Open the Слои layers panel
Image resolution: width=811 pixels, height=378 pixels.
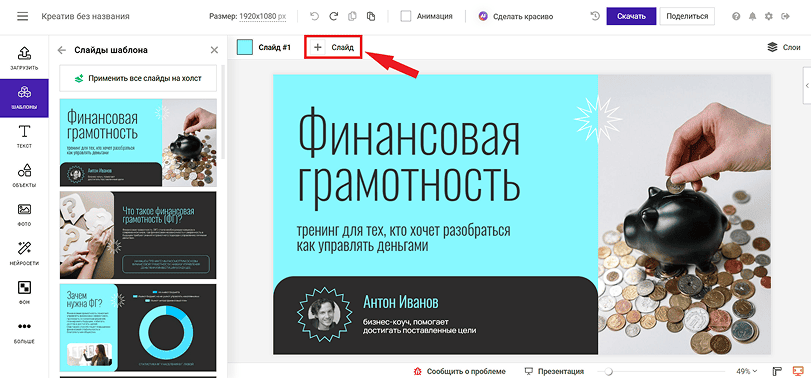point(784,48)
